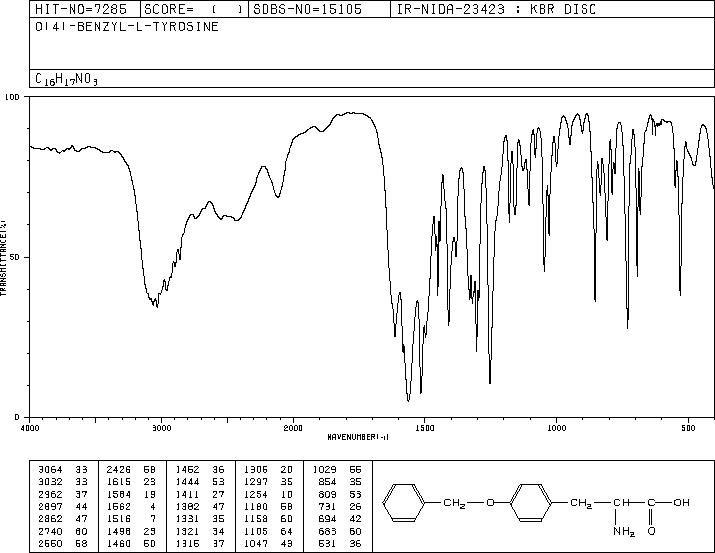The height and width of the screenshot is (553, 715).
Task: Select peak table entry 2426
Action: (119, 469)
